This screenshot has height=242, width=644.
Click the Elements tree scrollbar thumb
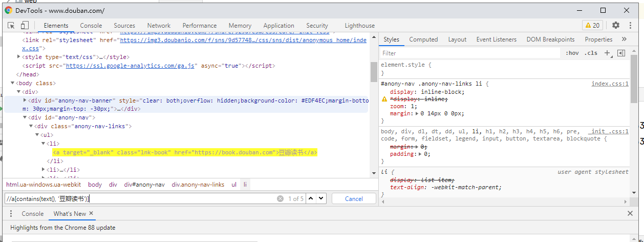click(374, 72)
